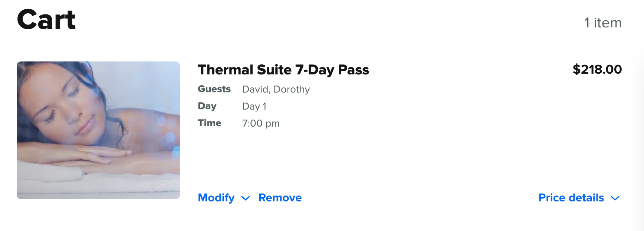644x231 pixels.
Task: Expand the Price details section
Action: (x=571, y=198)
